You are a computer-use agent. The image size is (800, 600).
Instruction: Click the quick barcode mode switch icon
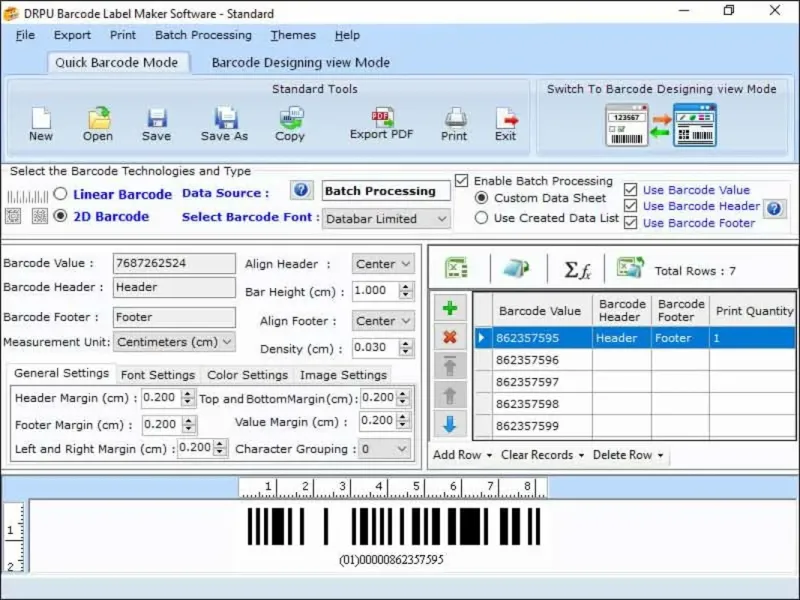627,125
